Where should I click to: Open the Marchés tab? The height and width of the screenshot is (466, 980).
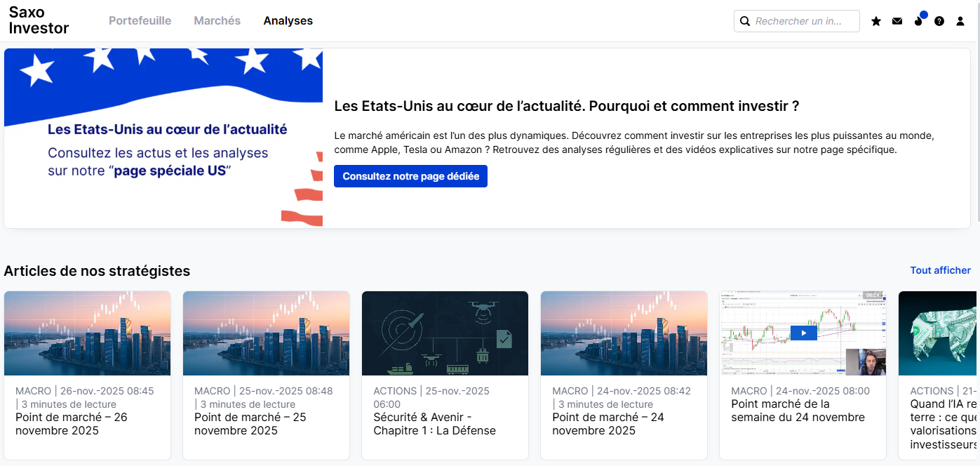click(x=217, y=21)
